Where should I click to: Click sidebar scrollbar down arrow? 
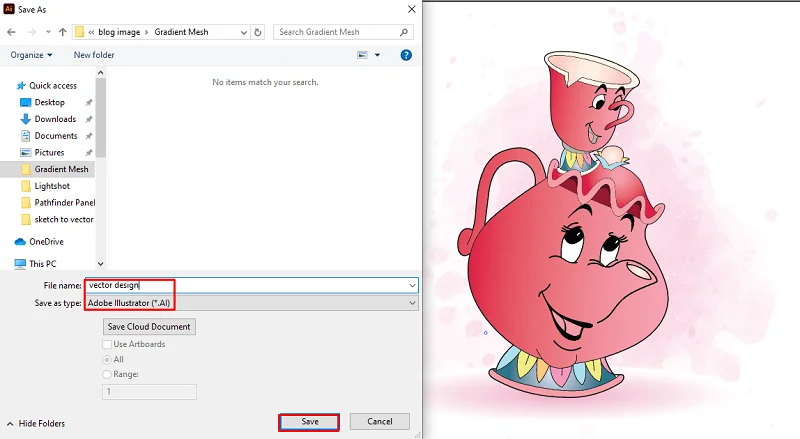pos(101,264)
